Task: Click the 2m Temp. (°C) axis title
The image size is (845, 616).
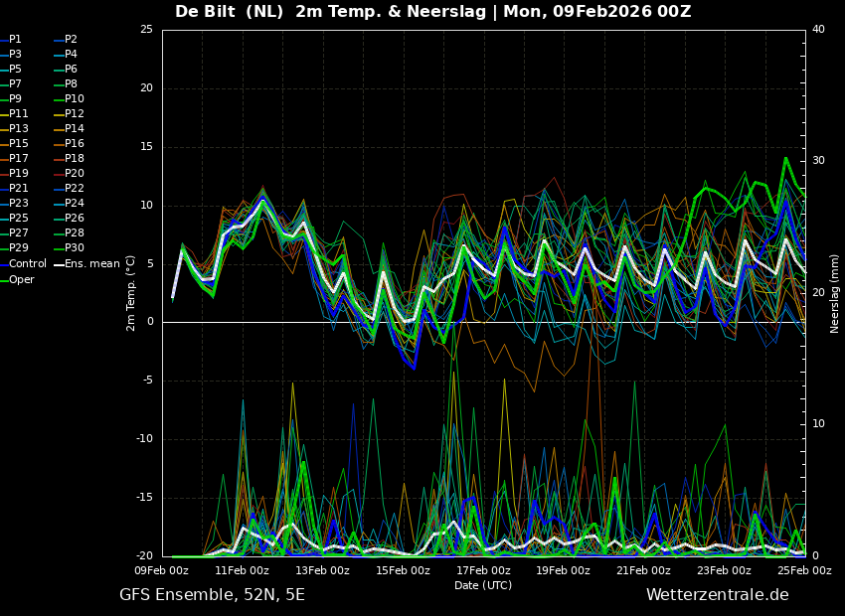Action: (x=131, y=293)
